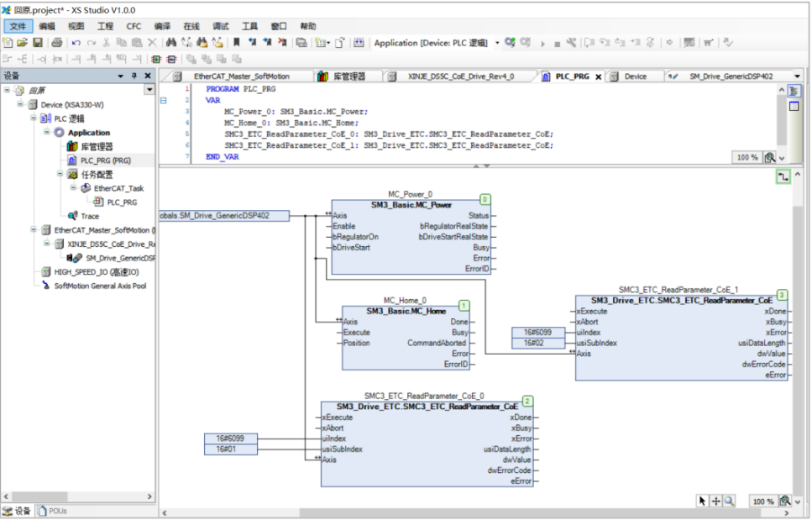Select SoftMotion General Axis Pool item
Screen dimensions: 812x520
pos(100,286)
